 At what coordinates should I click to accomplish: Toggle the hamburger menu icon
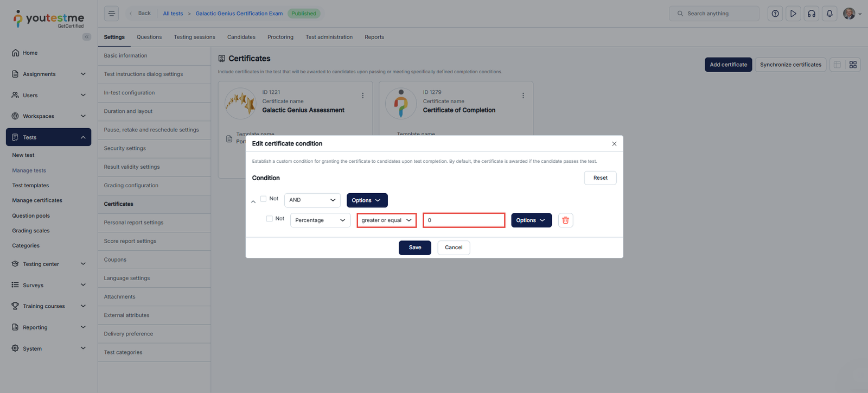(112, 14)
